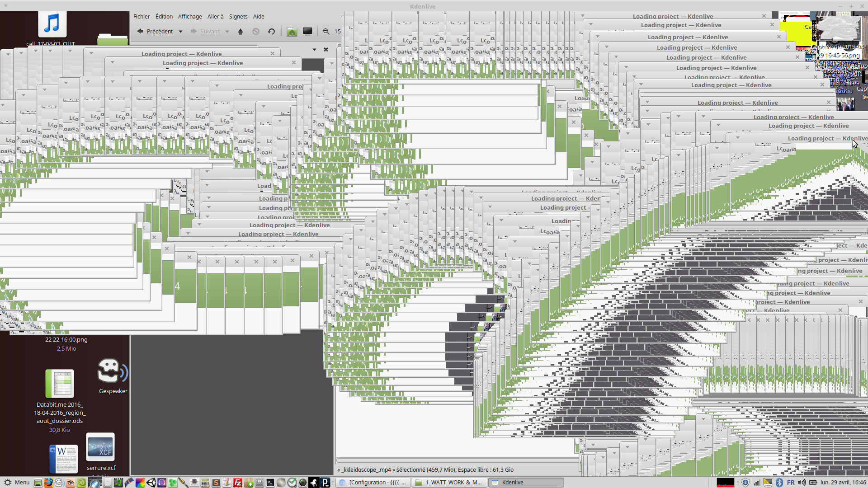Open the terminal launcher in the panel
The image size is (868, 488).
270,483
